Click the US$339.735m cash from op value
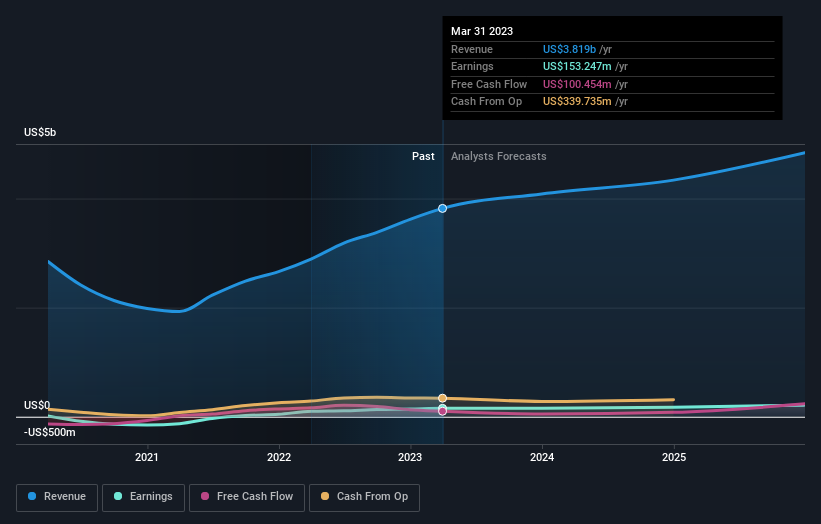The height and width of the screenshot is (524, 821). coord(577,102)
